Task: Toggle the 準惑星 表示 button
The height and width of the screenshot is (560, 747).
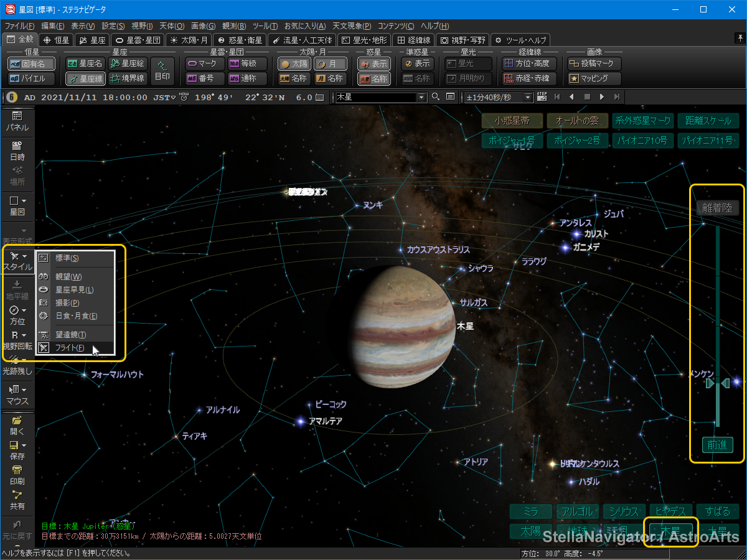Action: 417,63
